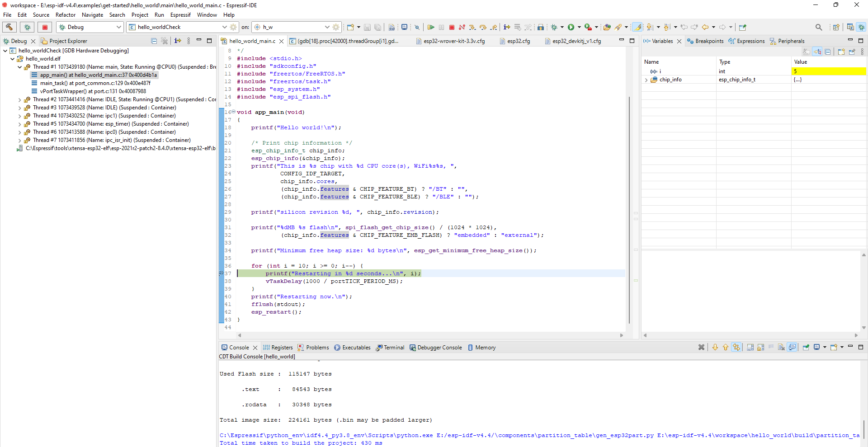Expand the chip_info variable row
The image size is (868, 447).
tap(646, 80)
